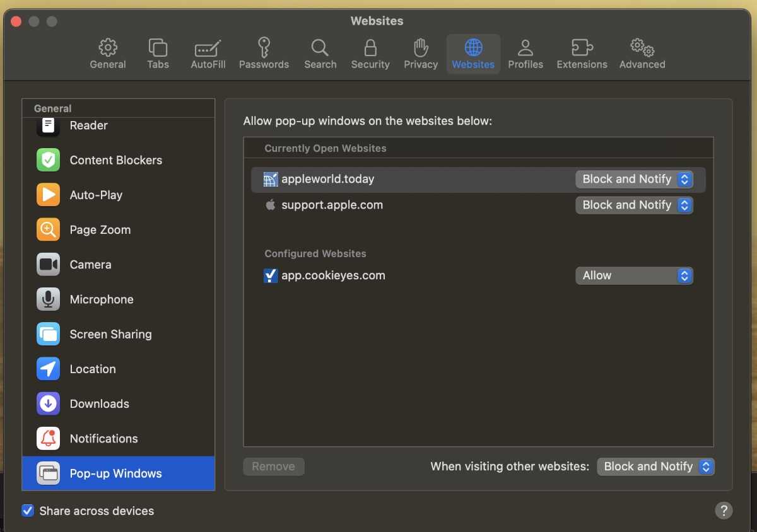Select the support.apple.com website name

(332, 205)
